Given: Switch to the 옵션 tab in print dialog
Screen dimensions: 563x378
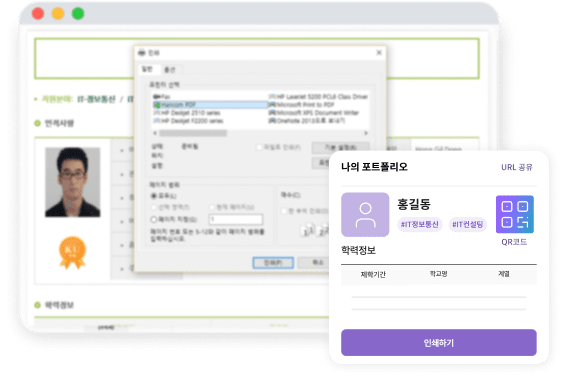Looking at the screenshot, I should tap(169, 70).
